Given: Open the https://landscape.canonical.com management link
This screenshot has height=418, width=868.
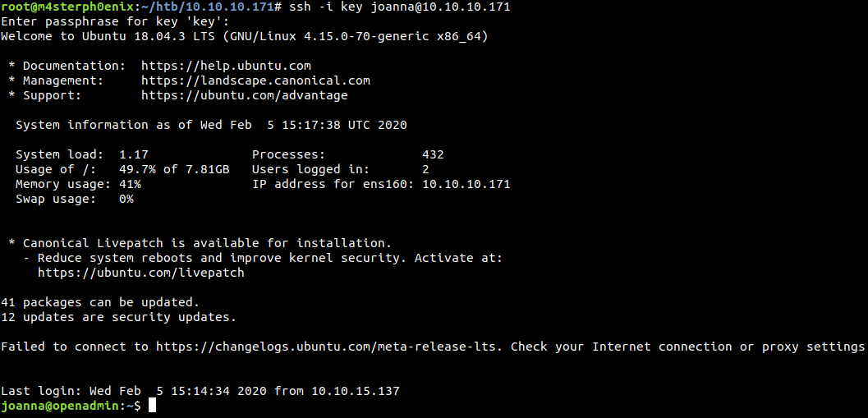Looking at the screenshot, I should pos(255,80).
